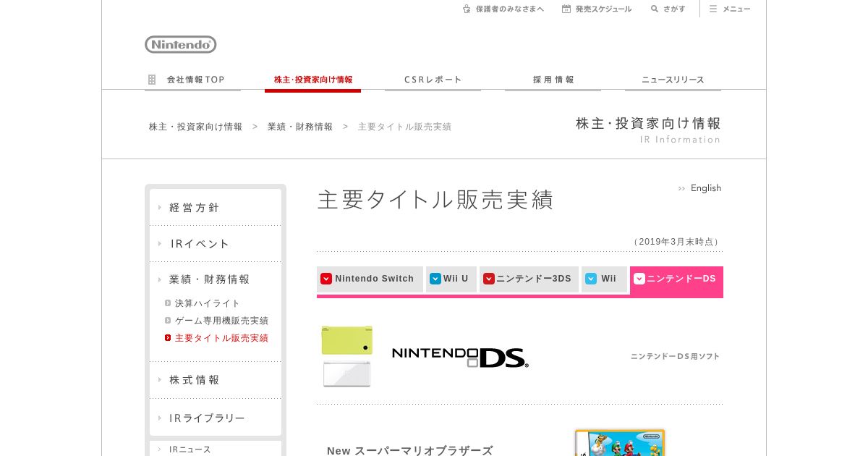This screenshot has height=456, width=868.
Task: Open ゲーム専用機販売実績 sidebar link
Action: [216, 321]
